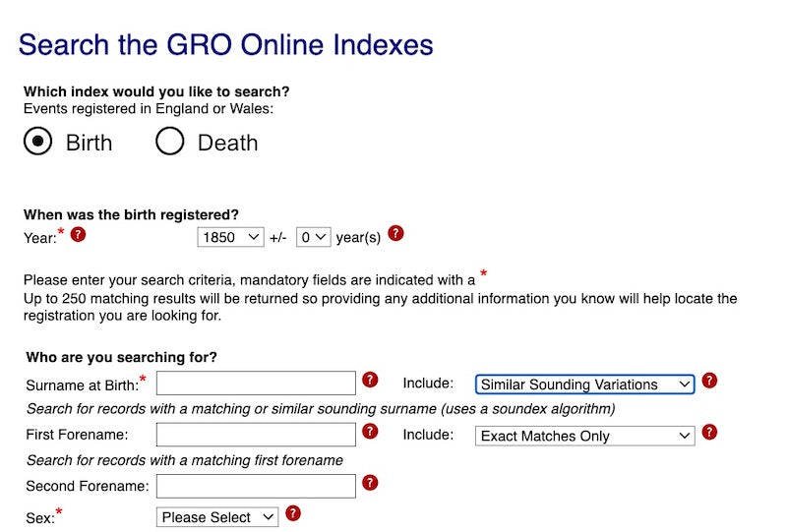Open help icon beside Second Forename field
787x532 pixels.
[370, 483]
